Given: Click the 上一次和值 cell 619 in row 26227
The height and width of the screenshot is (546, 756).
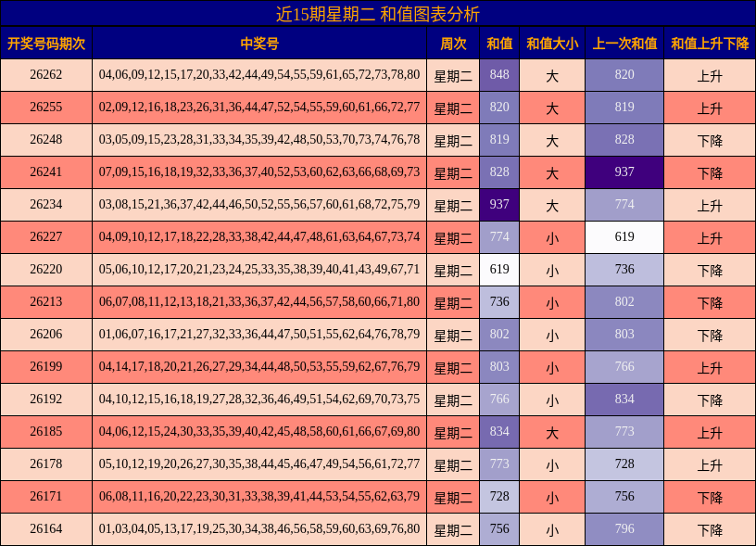Looking at the screenshot, I should click(624, 236).
